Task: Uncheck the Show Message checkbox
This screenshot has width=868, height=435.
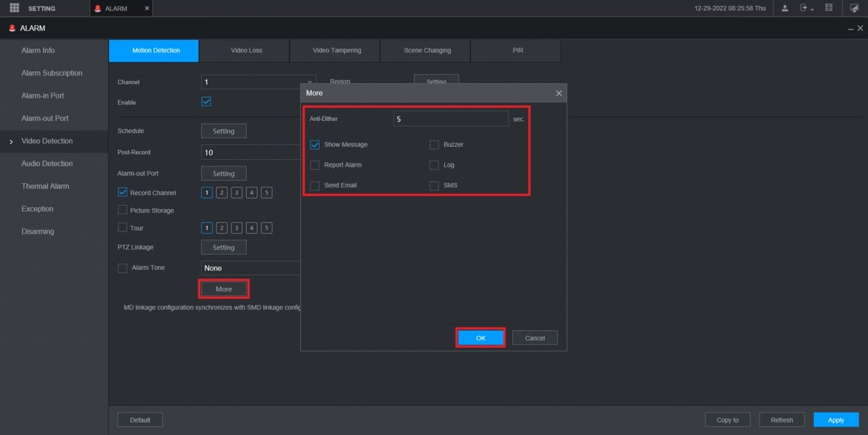Action: (315, 145)
